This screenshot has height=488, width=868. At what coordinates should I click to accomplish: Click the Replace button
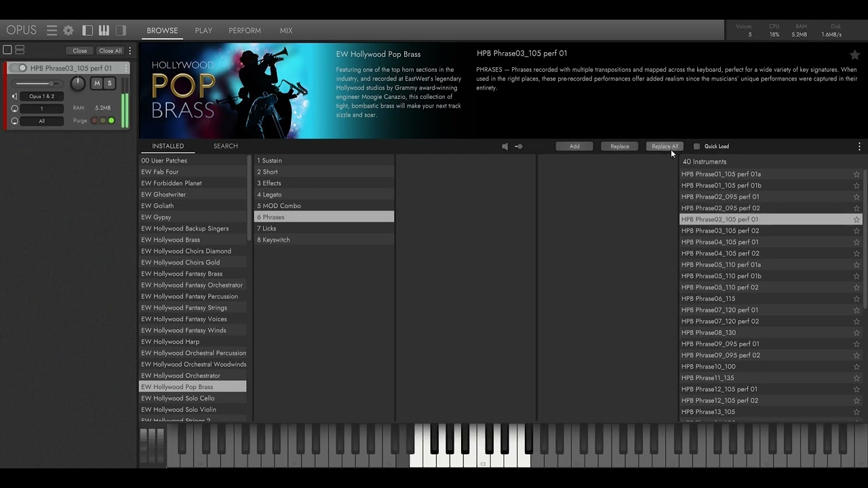[620, 146]
